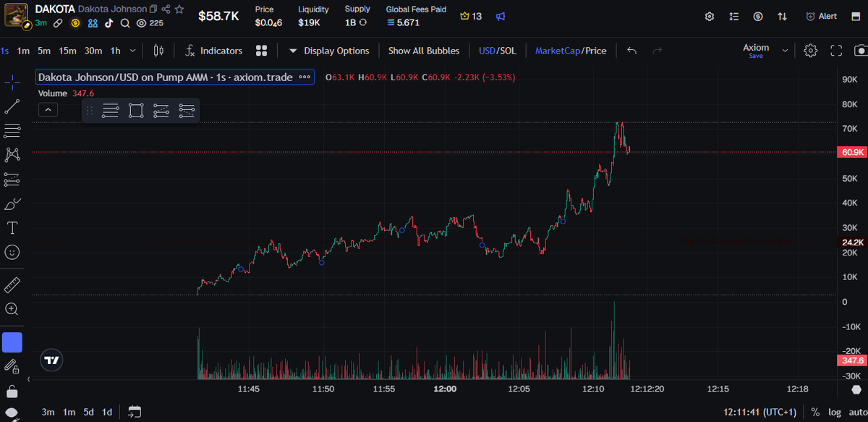Open candlestick chart type selector
The width and height of the screenshot is (868, 422).
click(159, 51)
